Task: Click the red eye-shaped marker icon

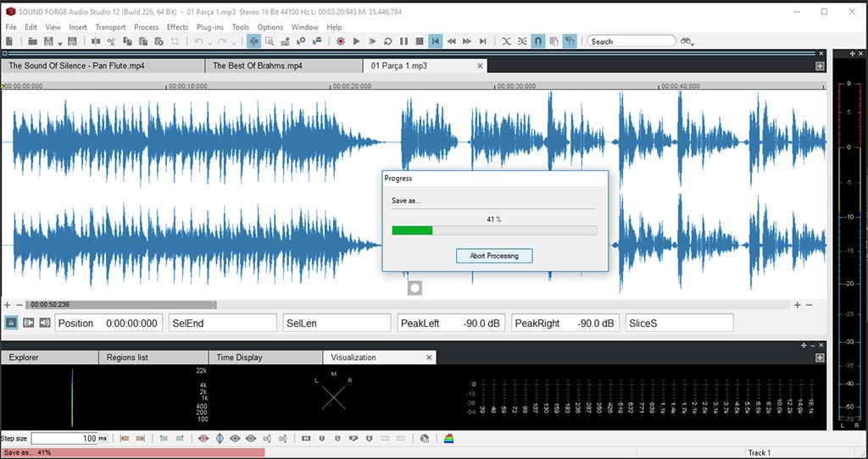Action: pyautogui.click(x=203, y=439)
